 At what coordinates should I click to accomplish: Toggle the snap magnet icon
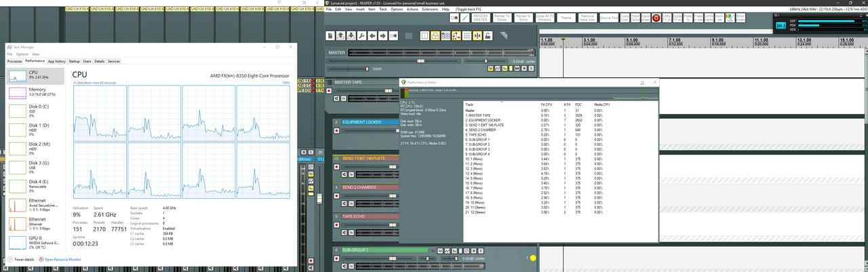(477, 36)
